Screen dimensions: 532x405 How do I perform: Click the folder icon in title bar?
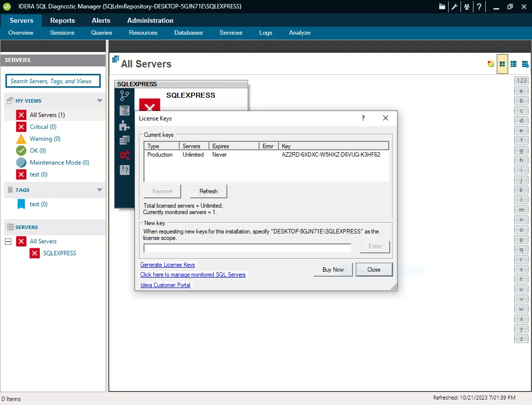point(442,6)
